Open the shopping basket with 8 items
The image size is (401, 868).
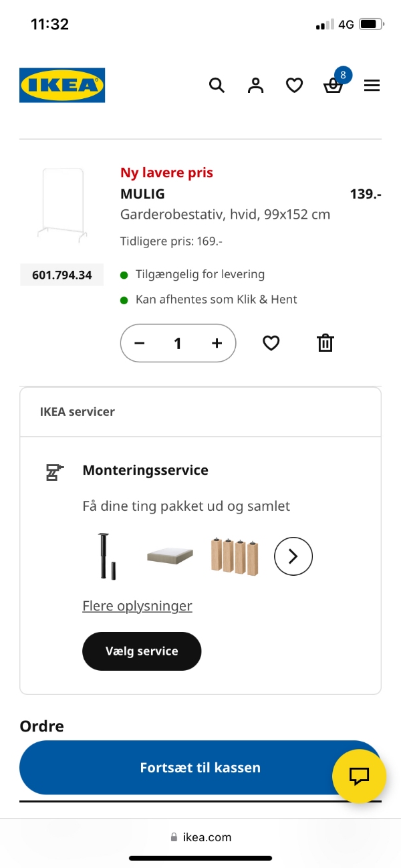333,86
